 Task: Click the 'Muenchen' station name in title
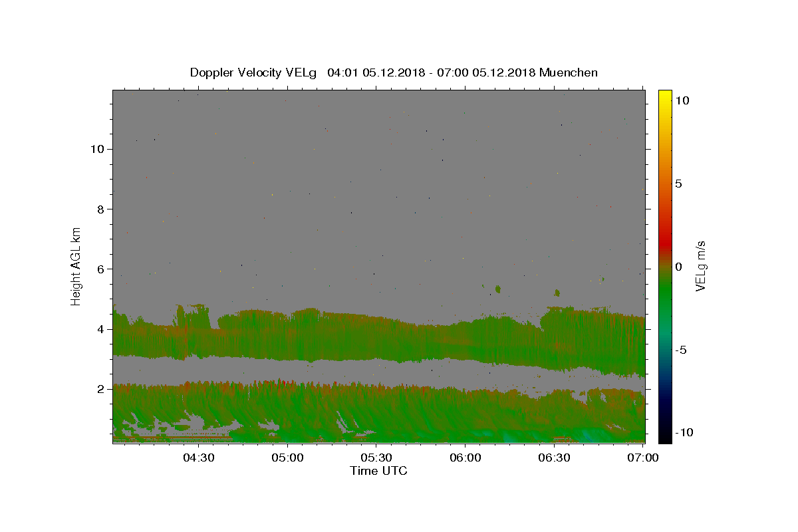(x=569, y=72)
